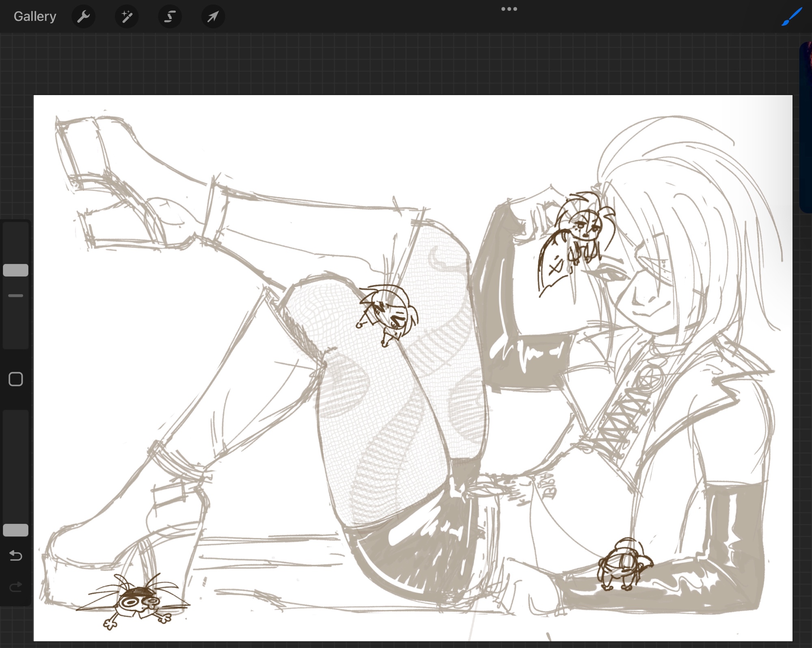The width and height of the screenshot is (812, 648).
Task: Click the brush size slider handle
Action: click(x=15, y=270)
